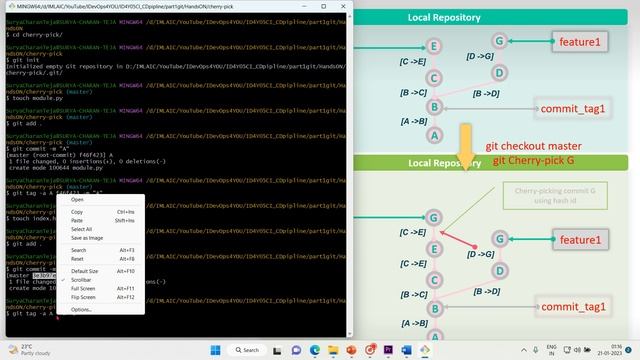Open the Chat app on the taskbar

coord(296,350)
